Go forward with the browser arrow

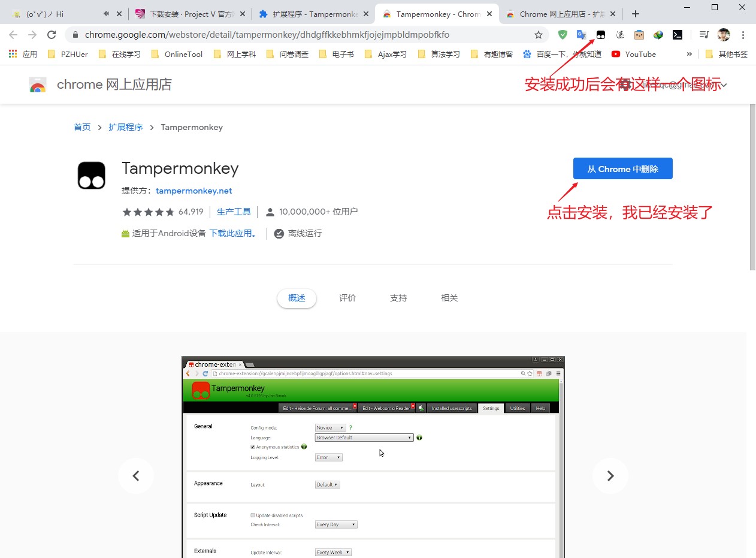click(32, 35)
